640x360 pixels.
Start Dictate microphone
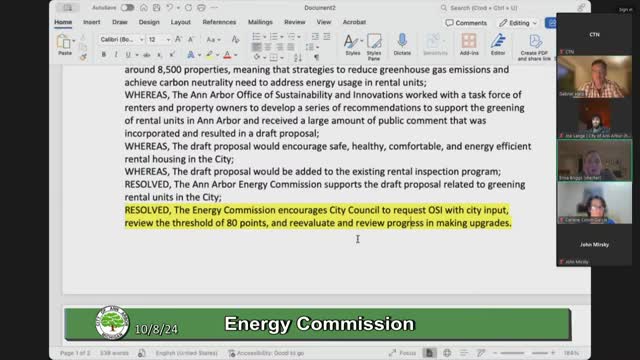point(402,44)
